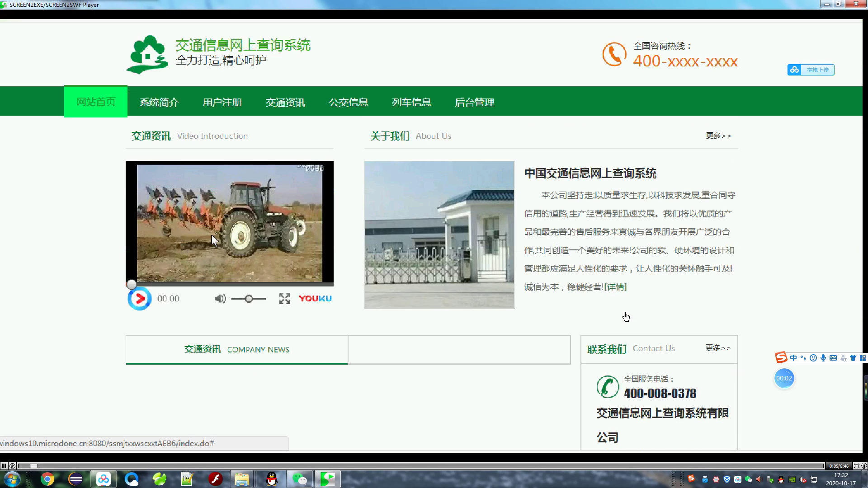Image resolution: width=868 pixels, height=488 pixels.
Task: Click the Sogou input method S logo
Action: tap(781, 358)
